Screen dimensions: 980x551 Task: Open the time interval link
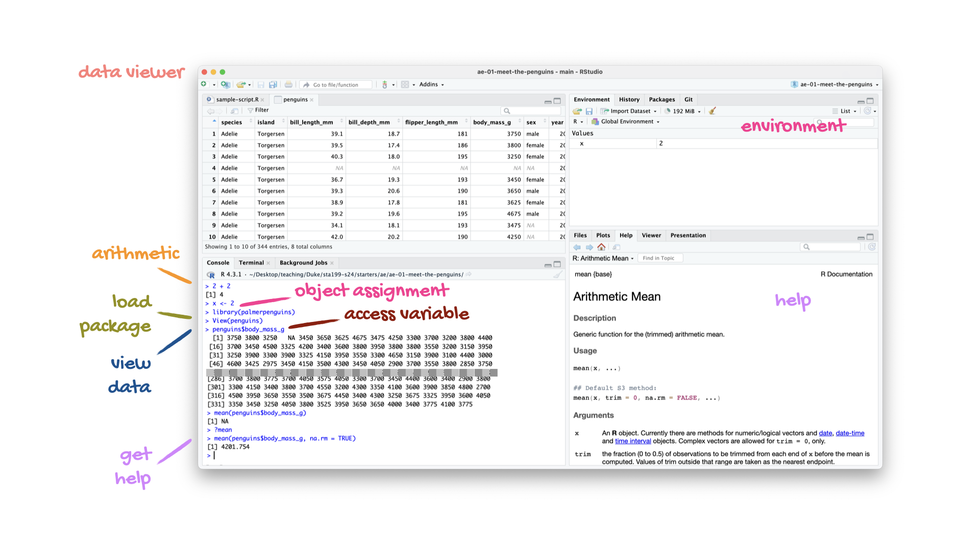click(x=633, y=441)
